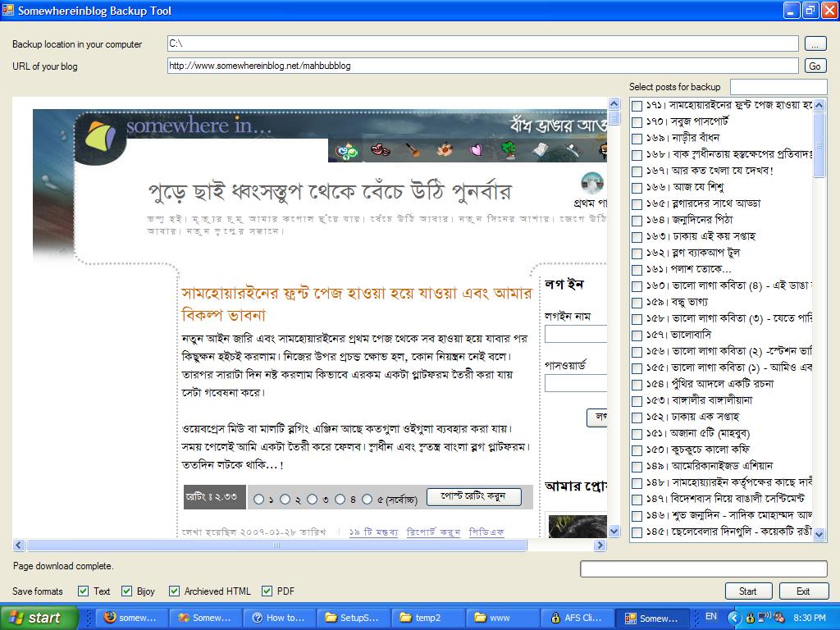Open the Firefox taskbar item
Viewport: 840px width, 630px height.
[131, 618]
